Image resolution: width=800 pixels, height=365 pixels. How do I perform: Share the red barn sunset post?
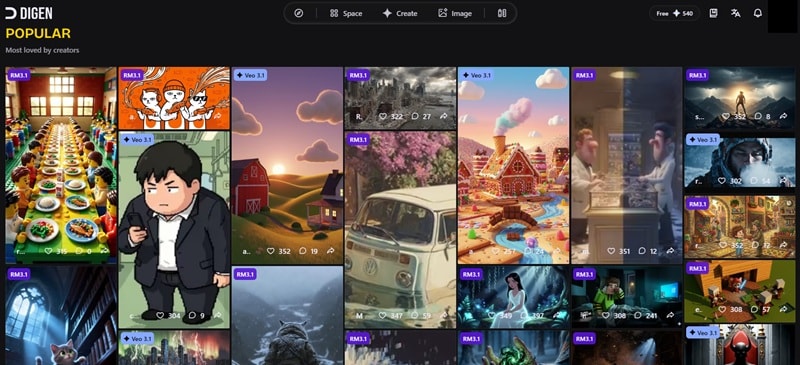coord(330,251)
